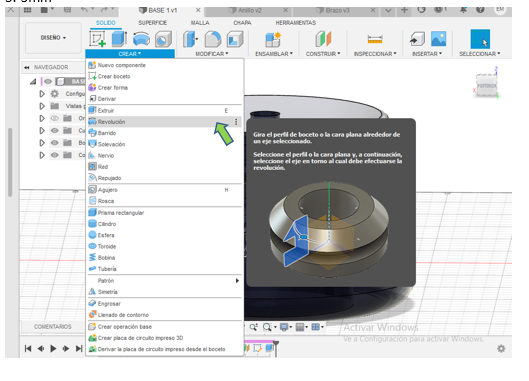The height and width of the screenshot is (381, 529).
Task: Open the grid settings icon in navigation bar
Action: [299, 327]
